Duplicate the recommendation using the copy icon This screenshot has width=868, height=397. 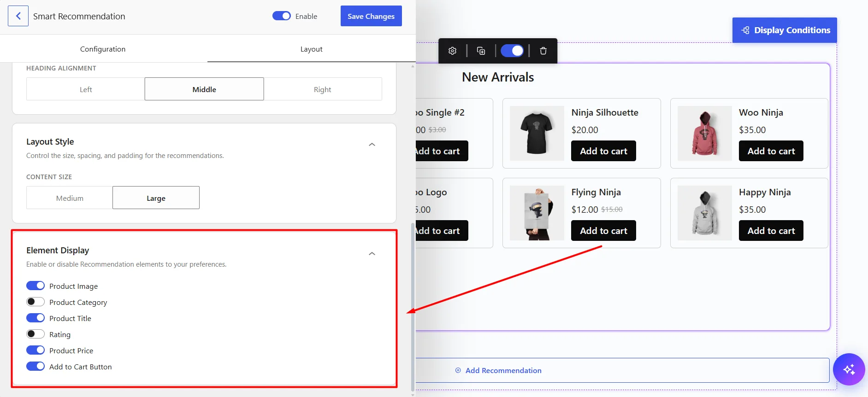(481, 51)
